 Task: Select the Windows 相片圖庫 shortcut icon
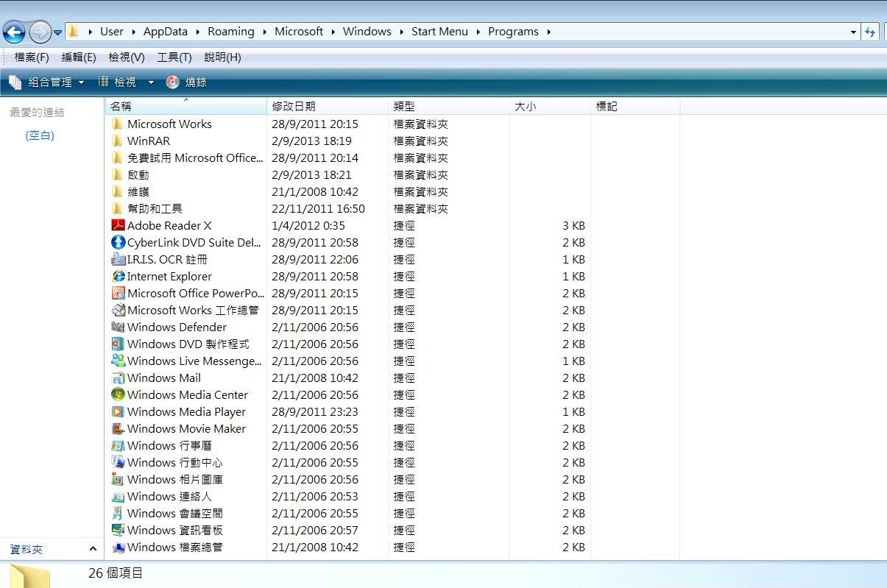(x=118, y=479)
